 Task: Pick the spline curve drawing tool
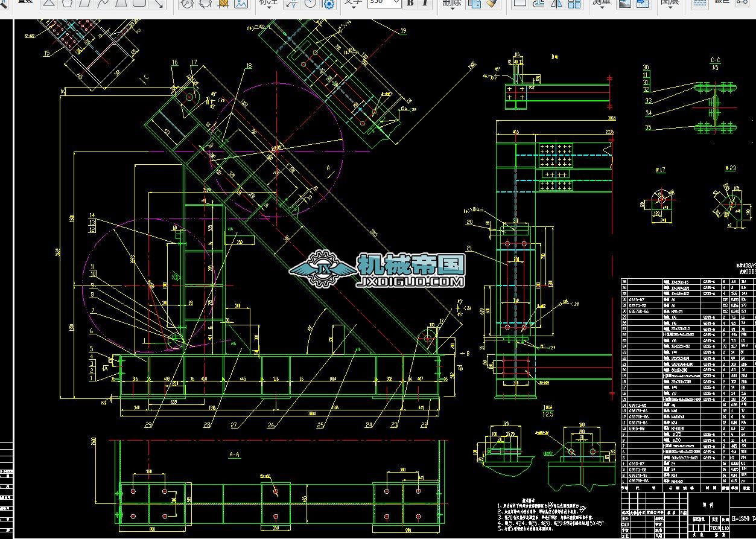103,3
